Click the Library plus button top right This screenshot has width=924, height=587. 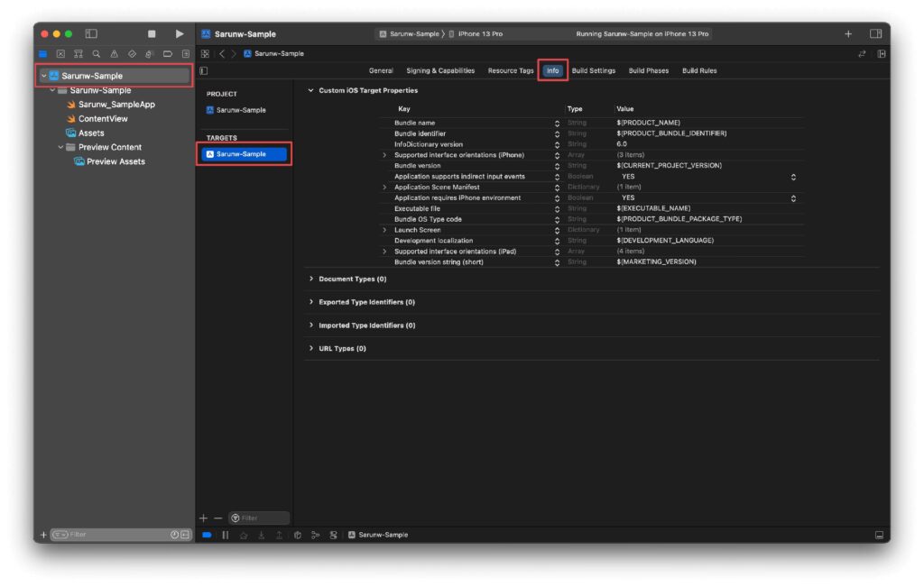(848, 33)
